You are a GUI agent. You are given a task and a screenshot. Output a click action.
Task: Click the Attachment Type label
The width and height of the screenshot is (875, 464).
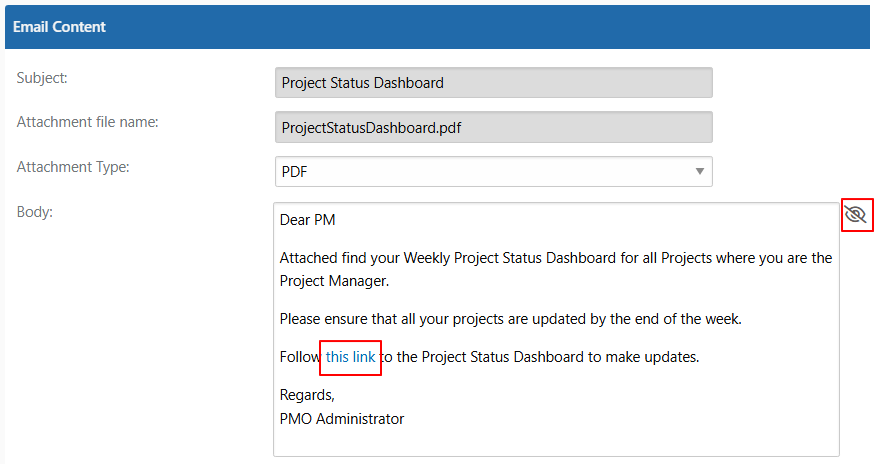[73, 167]
